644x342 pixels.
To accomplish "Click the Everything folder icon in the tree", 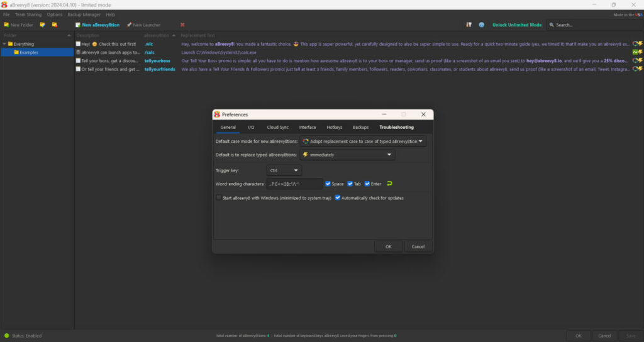I will point(10,44).
